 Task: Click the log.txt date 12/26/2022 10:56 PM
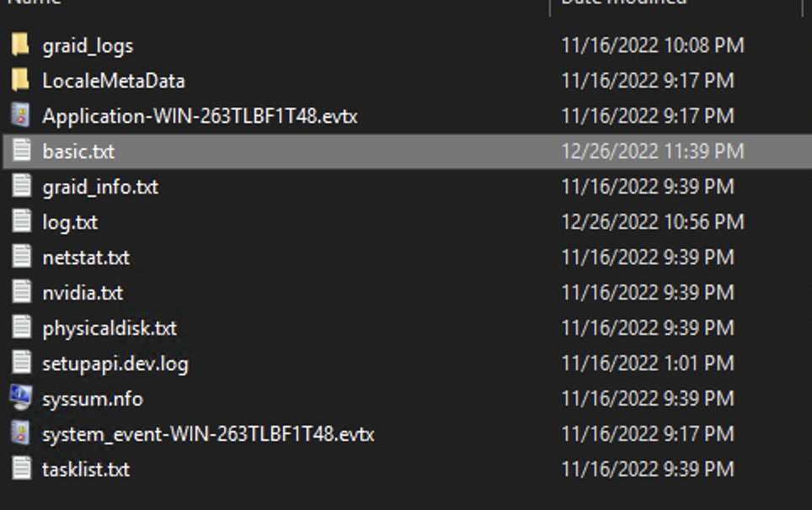(x=653, y=222)
